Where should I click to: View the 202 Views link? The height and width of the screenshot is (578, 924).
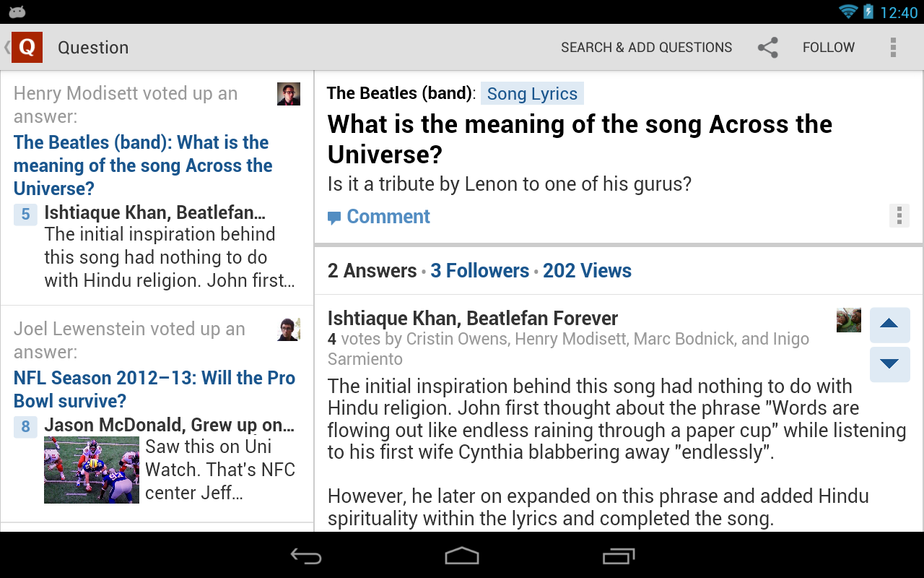(x=587, y=270)
